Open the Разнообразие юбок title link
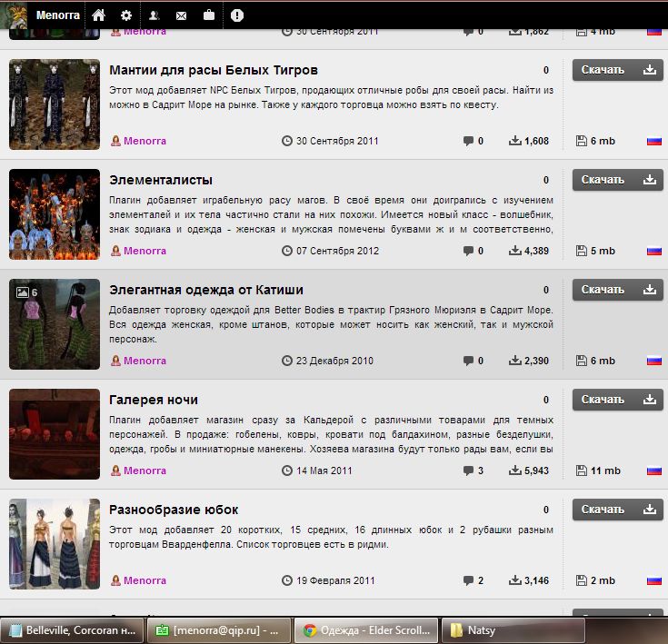 174,509
